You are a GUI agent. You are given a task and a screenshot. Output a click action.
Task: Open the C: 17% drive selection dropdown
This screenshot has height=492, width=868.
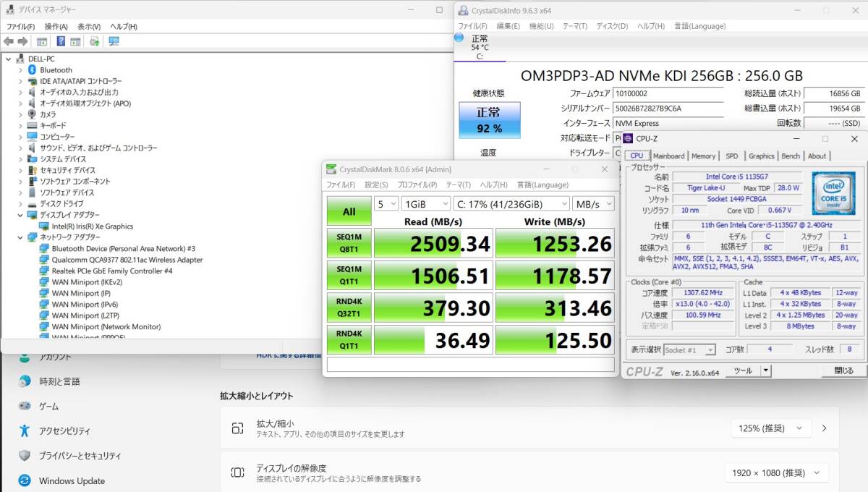(x=511, y=204)
